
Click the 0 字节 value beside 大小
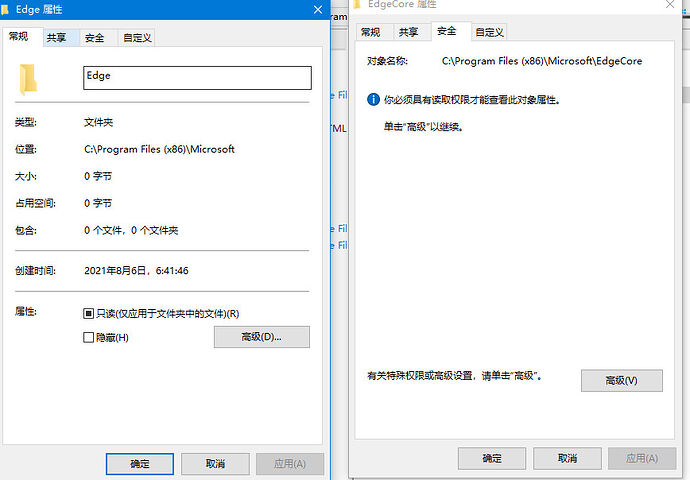coord(98,176)
